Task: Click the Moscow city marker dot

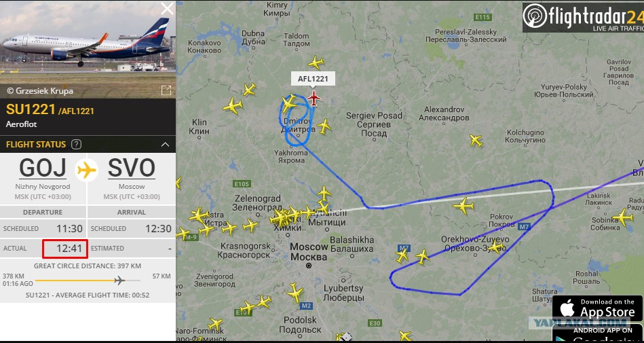Action: pyautogui.click(x=309, y=266)
